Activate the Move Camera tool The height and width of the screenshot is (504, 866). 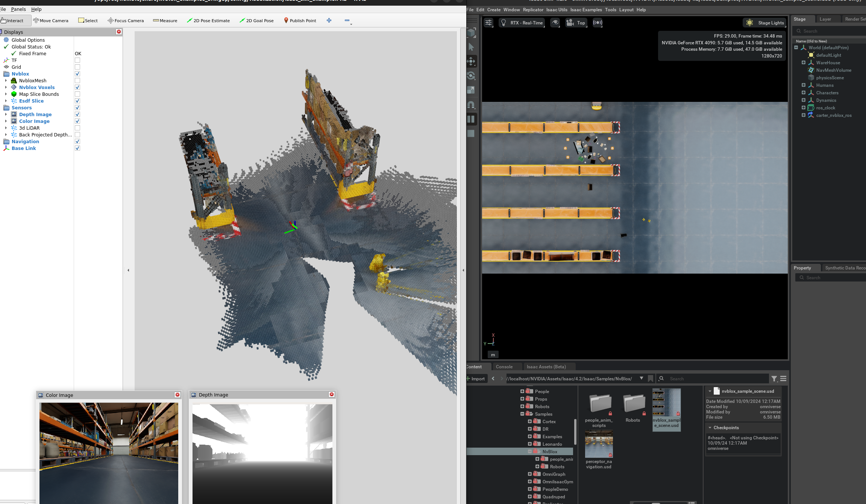[x=51, y=21]
